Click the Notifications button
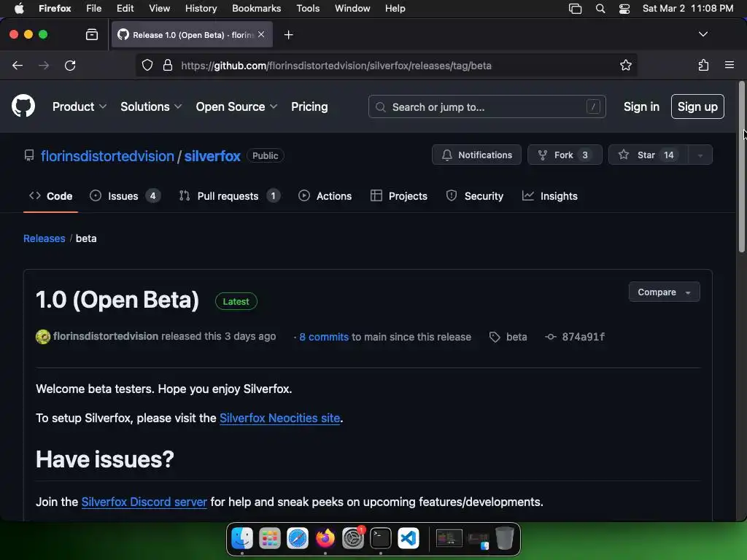The height and width of the screenshot is (560, 747). click(x=476, y=155)
